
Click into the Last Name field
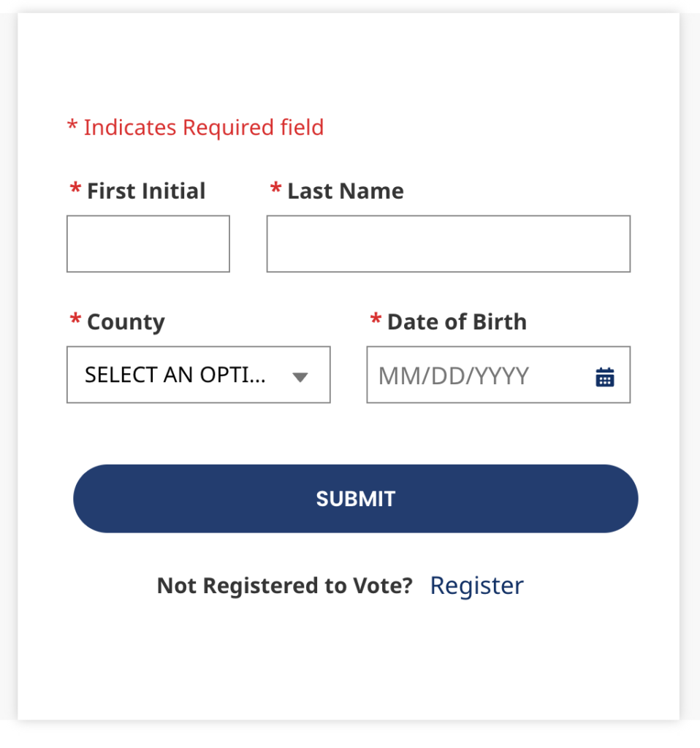coord(449,244)
